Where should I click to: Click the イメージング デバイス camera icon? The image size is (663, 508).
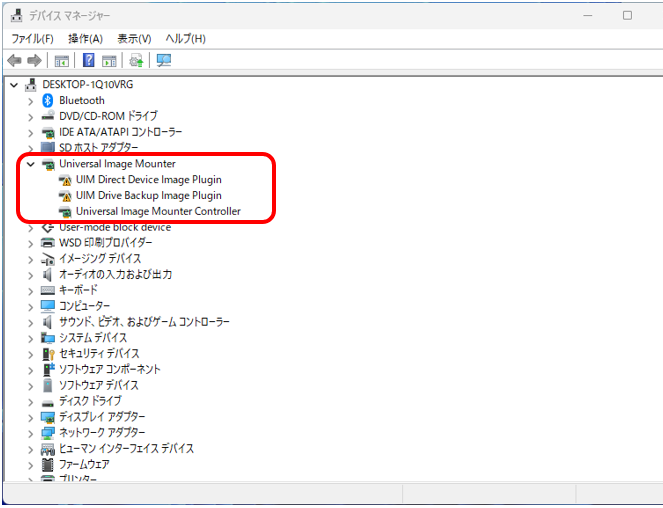(x=48, y=259)
